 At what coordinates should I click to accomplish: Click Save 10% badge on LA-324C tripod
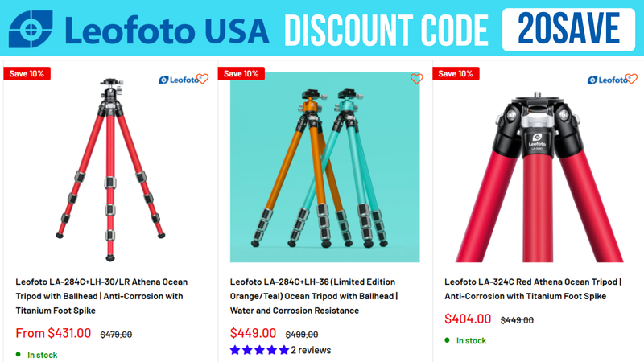456,73
